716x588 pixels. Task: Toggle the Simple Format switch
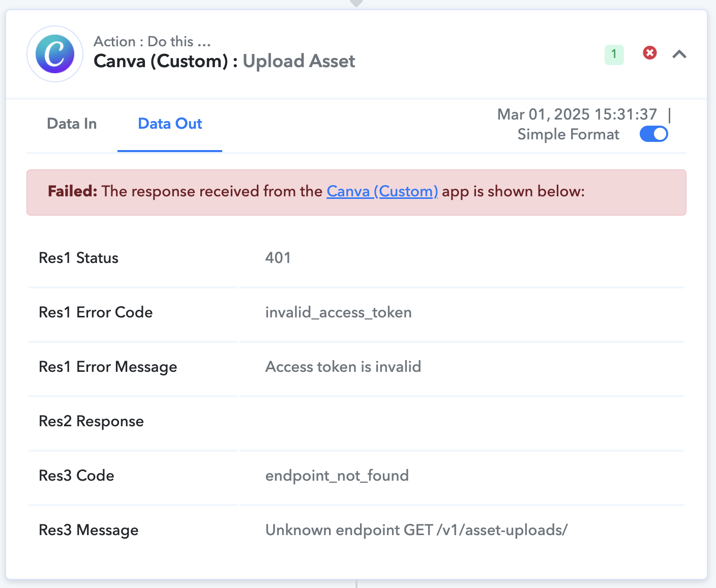point(653,134)
